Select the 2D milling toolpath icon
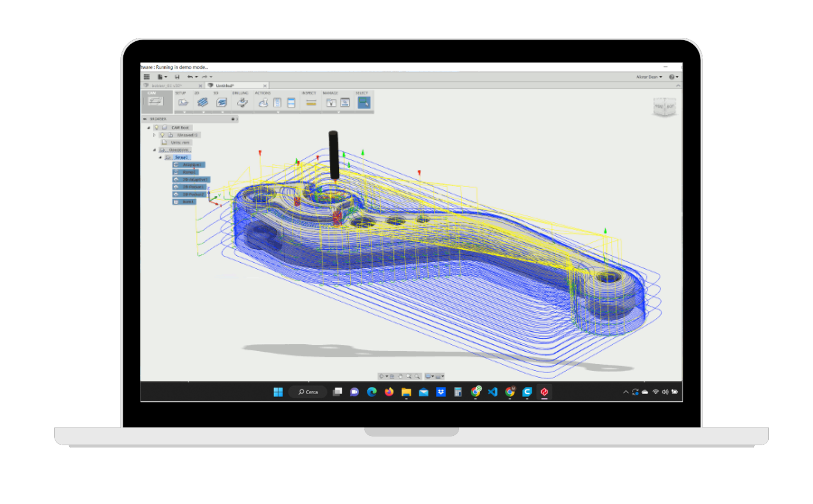The height and width of the screenshot is (504, 813). pos(203,102)
